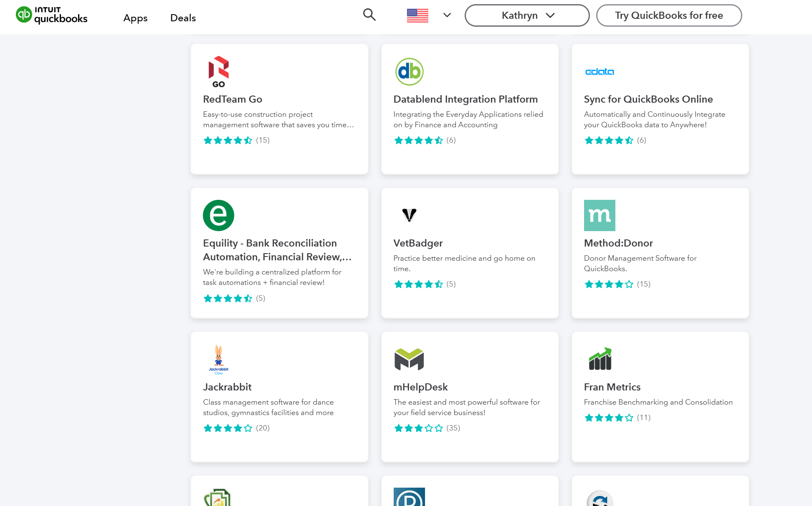Click 'Easy-to-use construction project' description

coord(278,119)
